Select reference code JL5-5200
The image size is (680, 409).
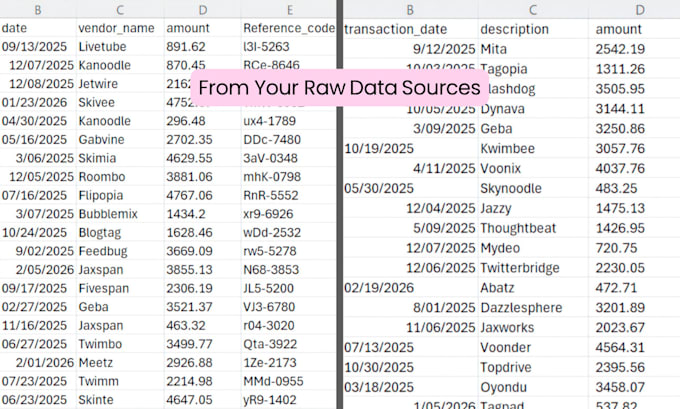(288, 288)
